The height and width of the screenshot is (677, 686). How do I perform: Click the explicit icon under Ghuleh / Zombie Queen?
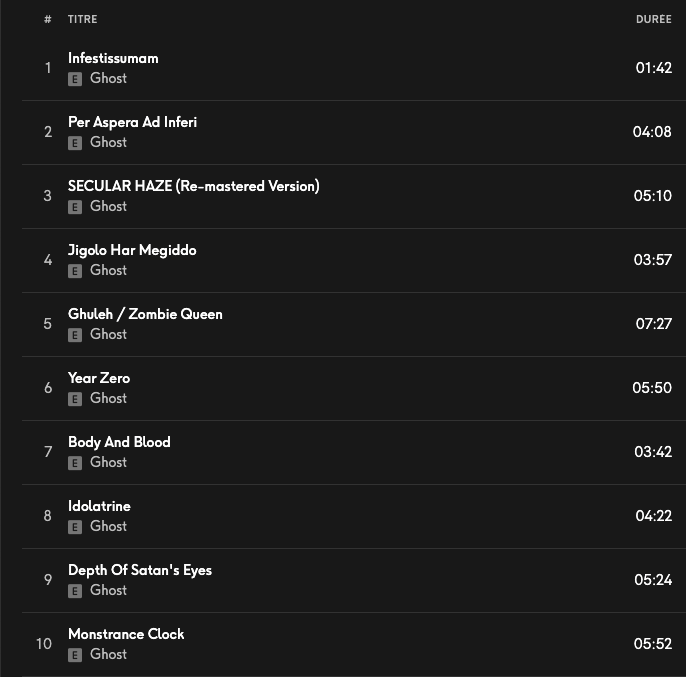tap(74, 335)
